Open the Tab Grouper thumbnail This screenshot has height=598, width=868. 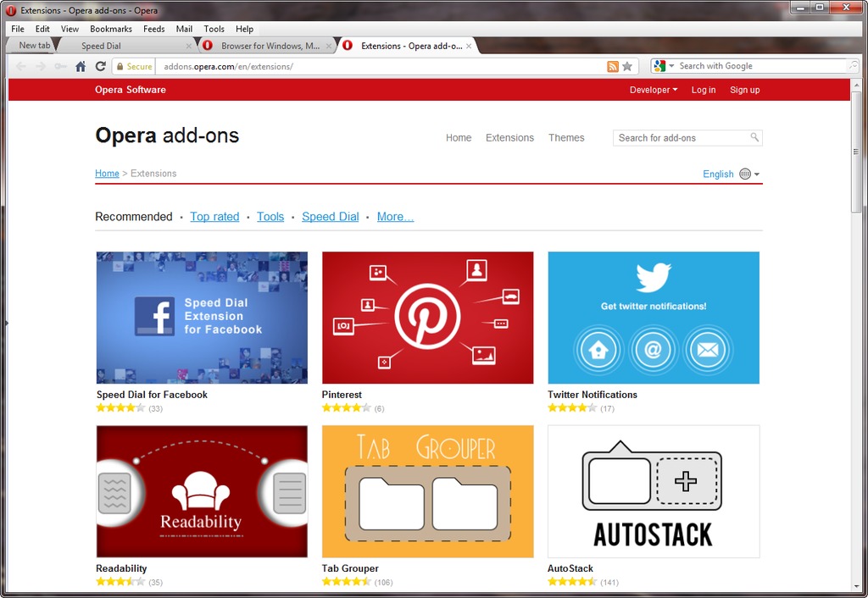428,491
